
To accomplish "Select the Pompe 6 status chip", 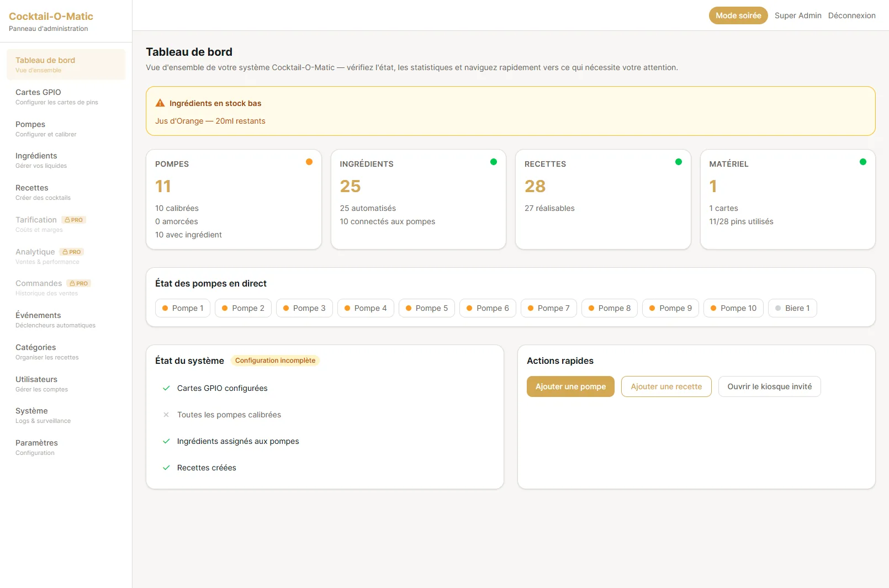I will point(488,308).
